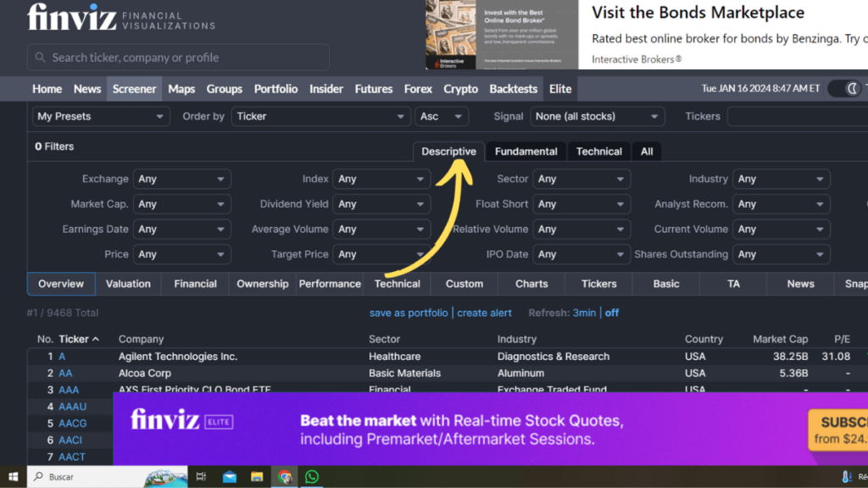Viewport: 868px width, 488px height.
Task: Open IPO Date filter dropdown
Action: pos(581,254)
